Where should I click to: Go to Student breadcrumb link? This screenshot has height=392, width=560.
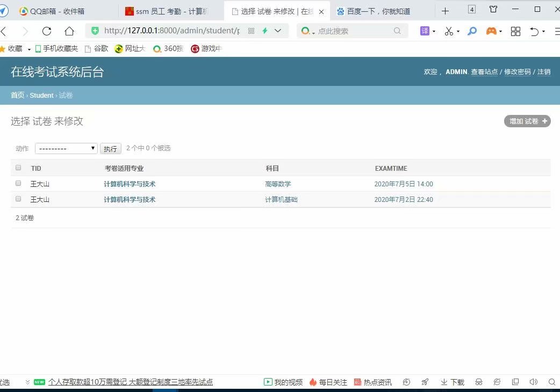click(x=41, y=95)
